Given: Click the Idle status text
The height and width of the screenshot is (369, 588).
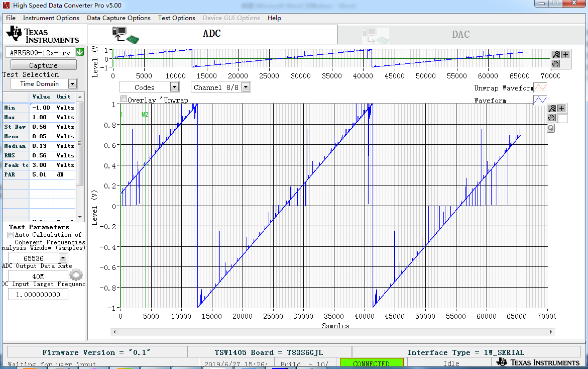Looking at the screenshot, I should tap(451, 363).
